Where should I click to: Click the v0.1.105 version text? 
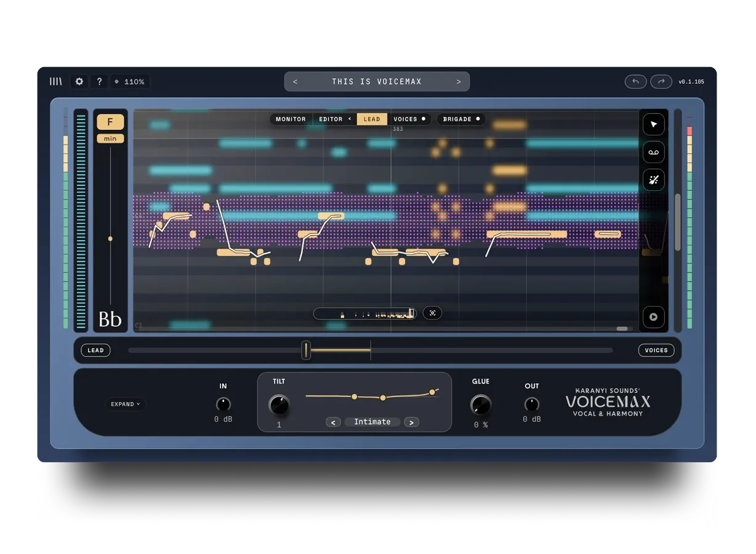click(691, 82)
